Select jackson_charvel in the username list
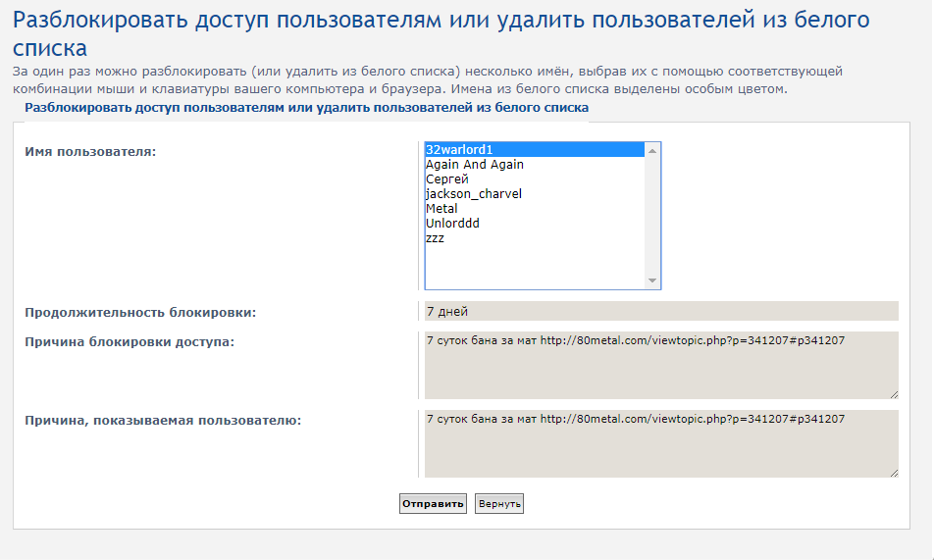This screenshot has width=934, height=560. 535,194
